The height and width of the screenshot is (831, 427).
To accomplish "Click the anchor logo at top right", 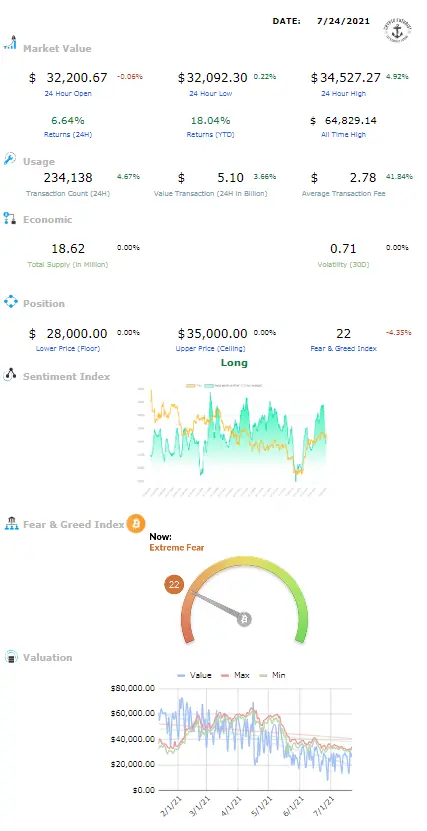I will tap(396, 30).
